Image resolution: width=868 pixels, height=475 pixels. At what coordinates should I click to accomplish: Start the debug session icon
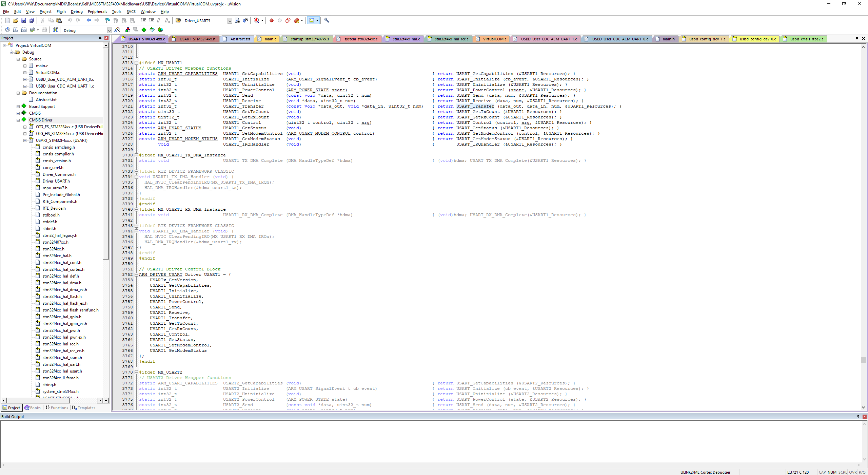pos(257,20)
